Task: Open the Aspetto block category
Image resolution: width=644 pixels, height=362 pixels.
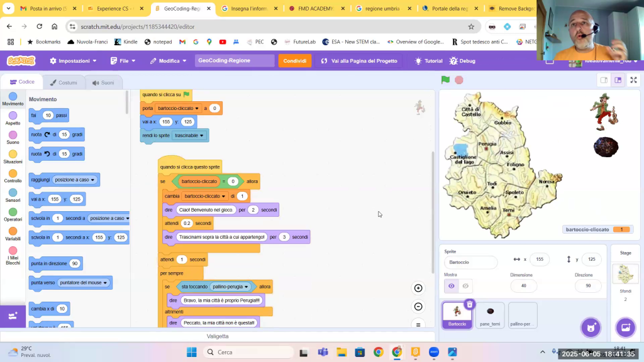Action: [x=13, y=118]
